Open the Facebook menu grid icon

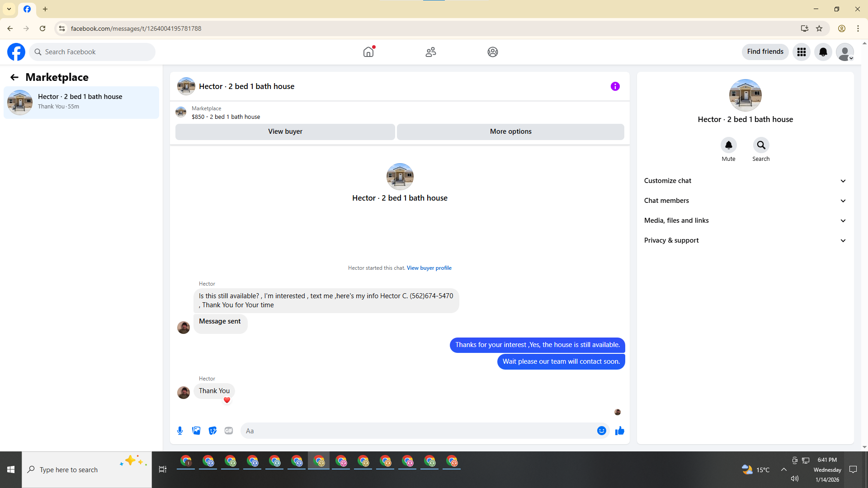[801, 52]
